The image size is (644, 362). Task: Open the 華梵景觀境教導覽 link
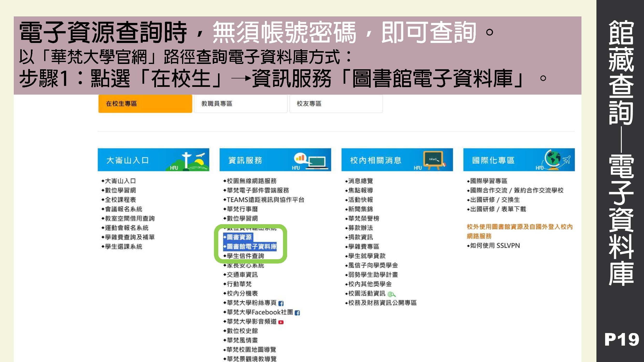click(252, 359)
